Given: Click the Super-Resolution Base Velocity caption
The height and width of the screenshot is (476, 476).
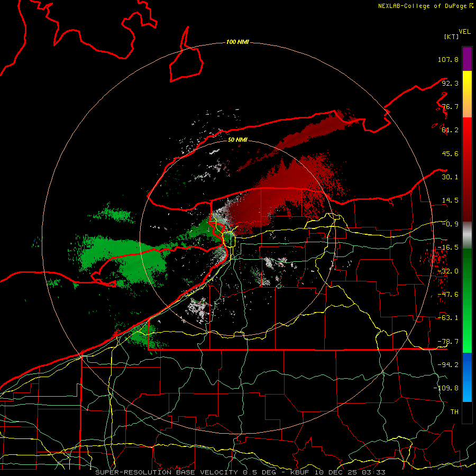Looking at the screenshot, I should pos(241,472).
